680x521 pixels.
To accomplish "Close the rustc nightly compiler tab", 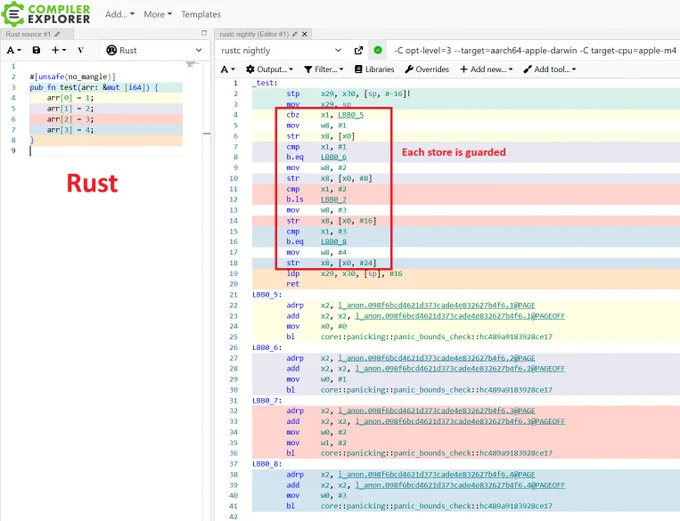I will (x=305, y=34).
